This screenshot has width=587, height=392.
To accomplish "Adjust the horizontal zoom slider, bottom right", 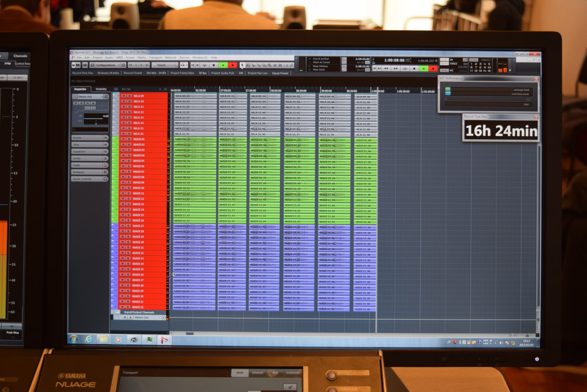I will pyautogui.click(x=527, y=335).
